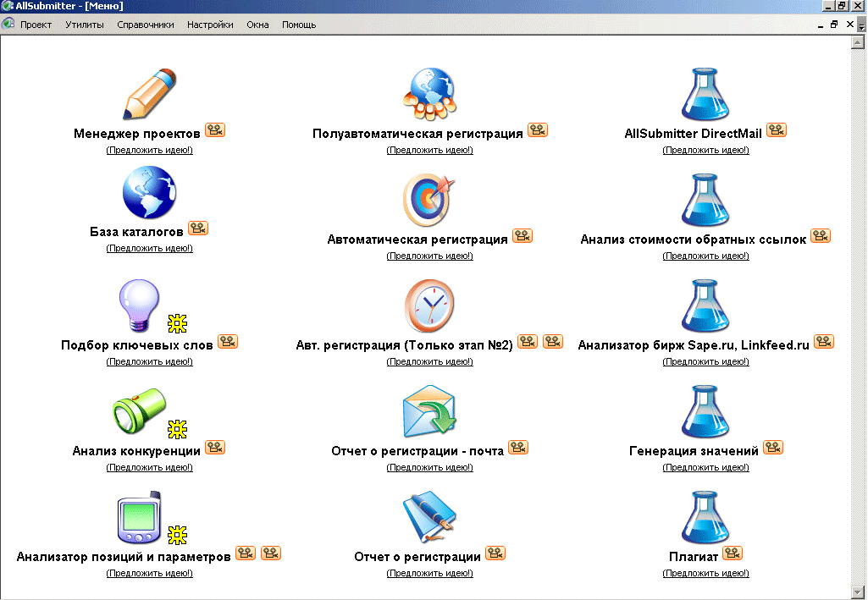
Task: Launch the Анализ конкуренции flashlight icon
Action: [139, 411]
